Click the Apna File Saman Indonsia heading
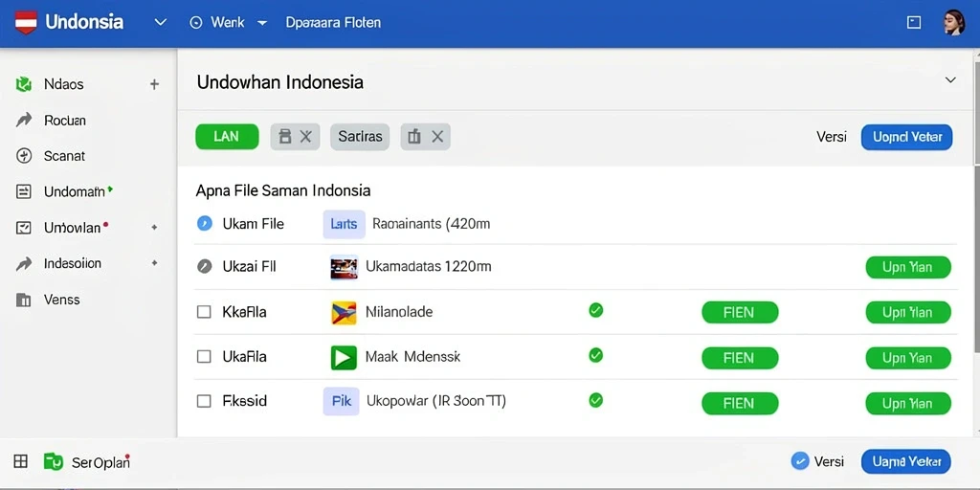The height and width of the screenshot is (490, 980). coord(283,190)
